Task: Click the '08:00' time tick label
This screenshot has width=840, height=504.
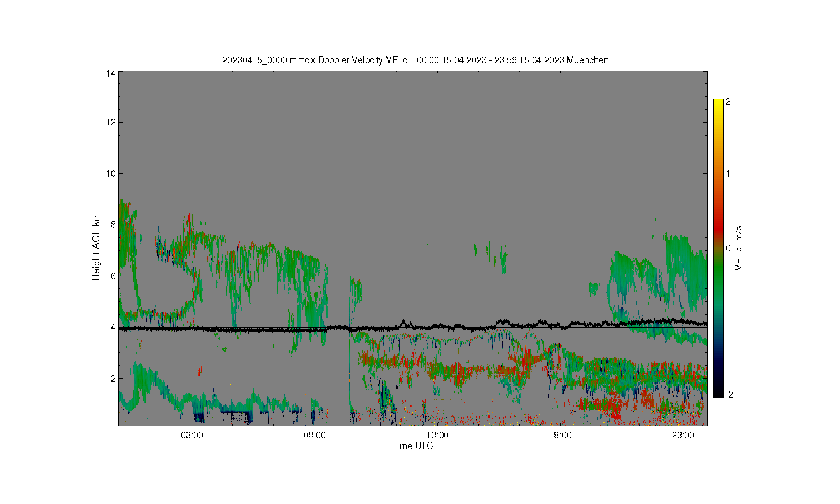Action: pos(315,436)
